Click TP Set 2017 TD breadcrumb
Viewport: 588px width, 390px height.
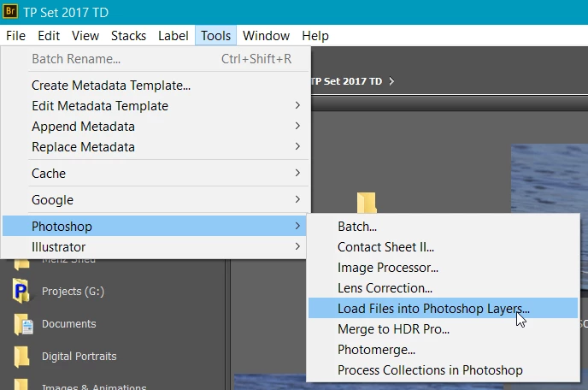pyautogui.click(x=346, y=81)
